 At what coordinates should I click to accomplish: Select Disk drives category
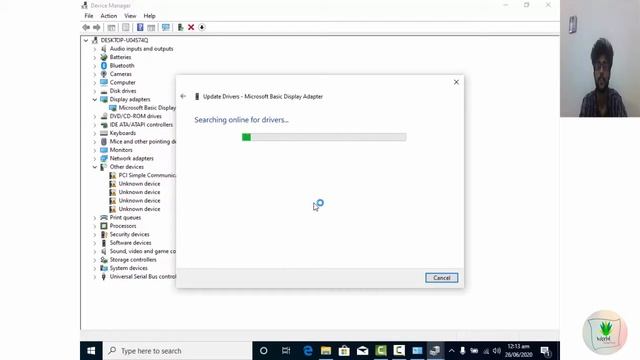tap(123, 91)
